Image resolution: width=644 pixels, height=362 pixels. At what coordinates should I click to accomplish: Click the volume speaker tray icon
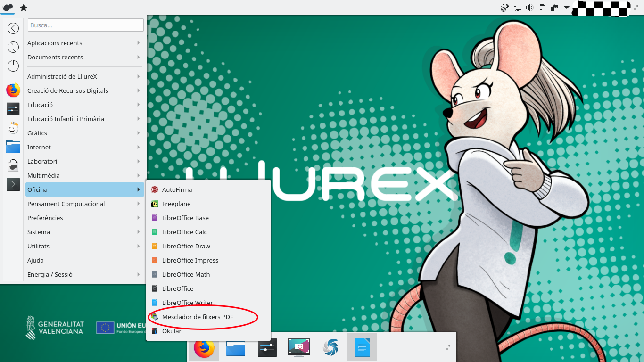(x=530, y=8)
